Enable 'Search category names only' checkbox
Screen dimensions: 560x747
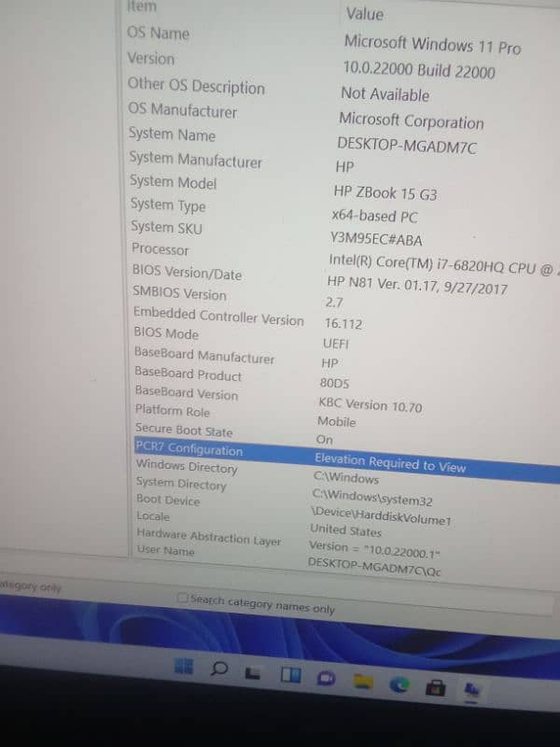pos(183,599)
